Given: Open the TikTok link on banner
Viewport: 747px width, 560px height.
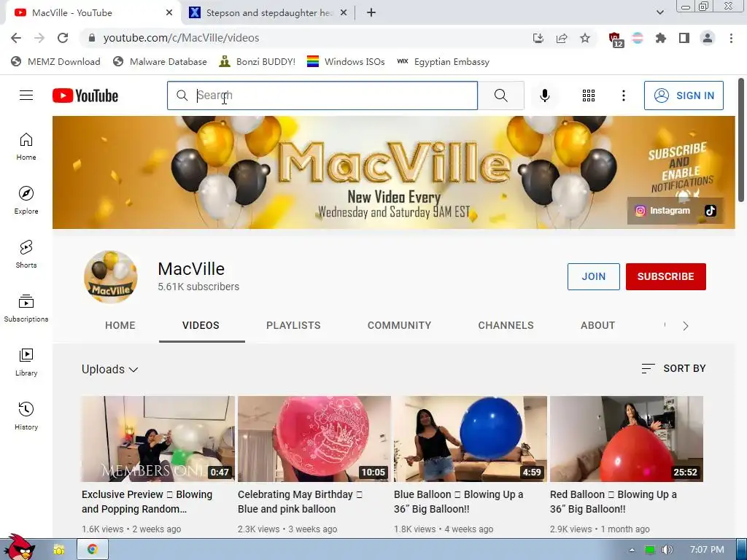Looking at the screenshot, I should pyautogui.click(x=710, y=211).
